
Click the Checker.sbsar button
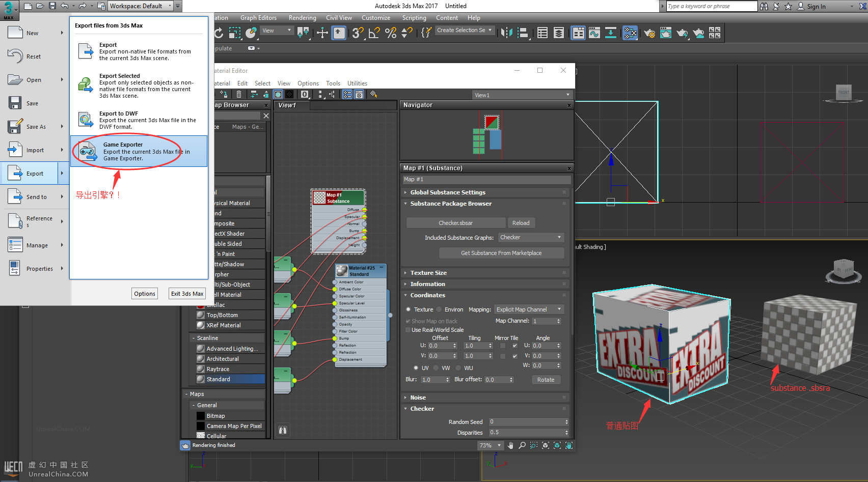[x=456, y=223]
